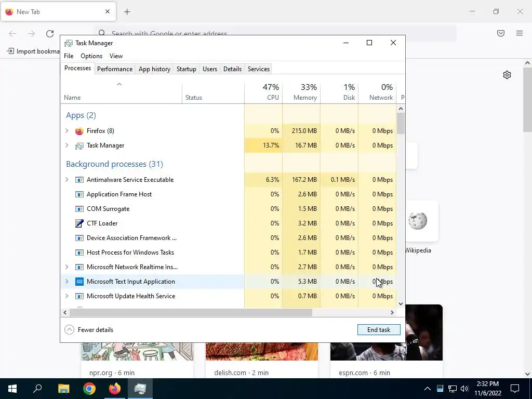Expand Microsoft Network Realtime Inspection row
Screen dimensions: 532x399
pyautogui.click(x=67, y=267)
